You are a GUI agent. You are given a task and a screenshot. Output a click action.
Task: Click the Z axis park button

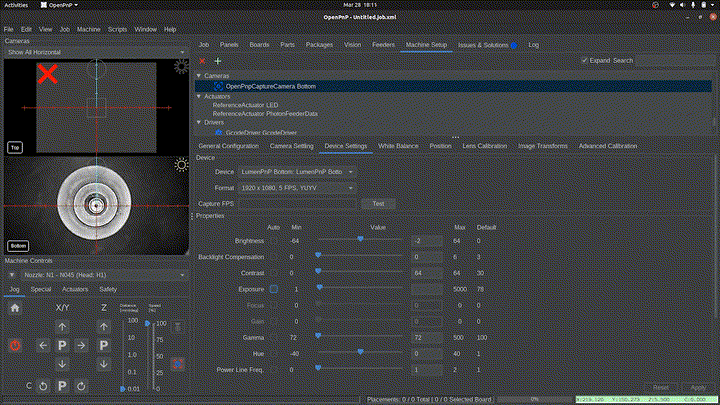point(106,345)
